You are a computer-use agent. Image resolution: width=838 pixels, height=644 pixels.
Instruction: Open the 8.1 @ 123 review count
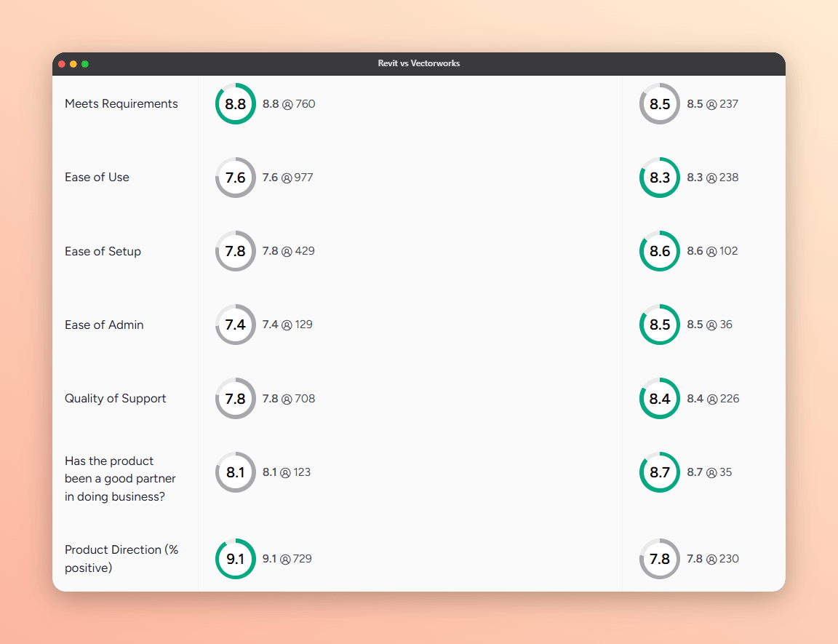[287, 472]
